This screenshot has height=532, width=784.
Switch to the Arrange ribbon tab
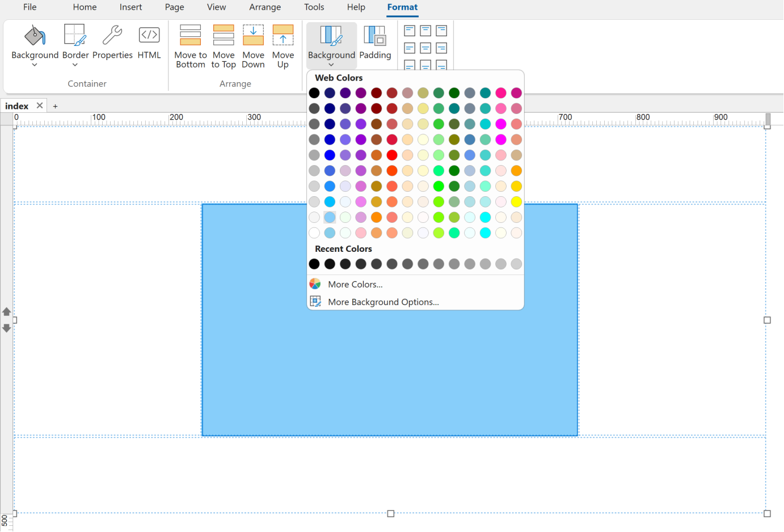click(265, 7)
